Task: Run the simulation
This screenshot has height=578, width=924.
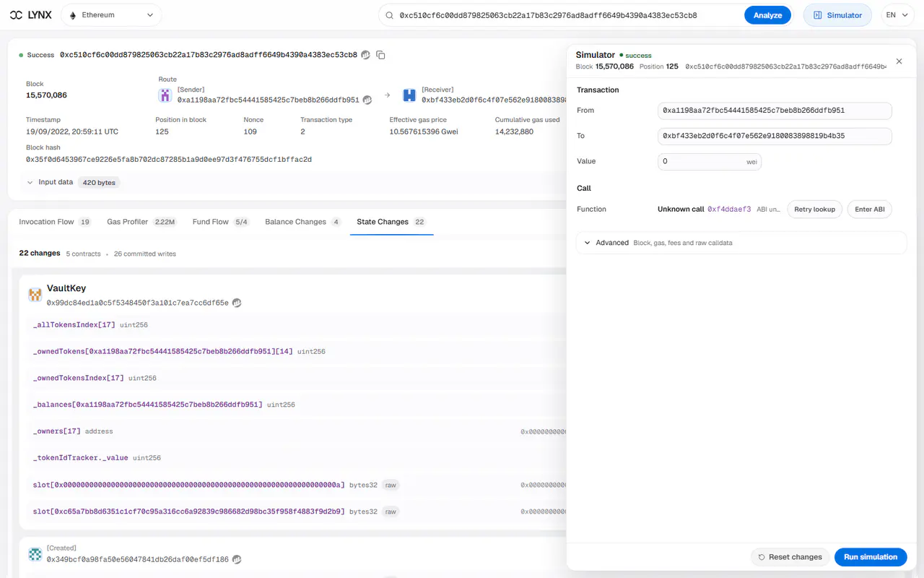Action: pos(871,557)
